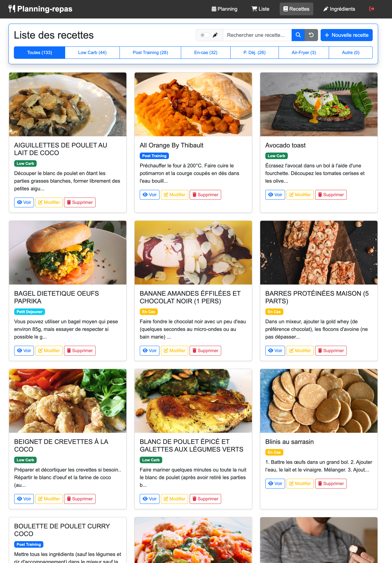Delete the BEIGNET DE CREVETTES recipe

point(80,499)
